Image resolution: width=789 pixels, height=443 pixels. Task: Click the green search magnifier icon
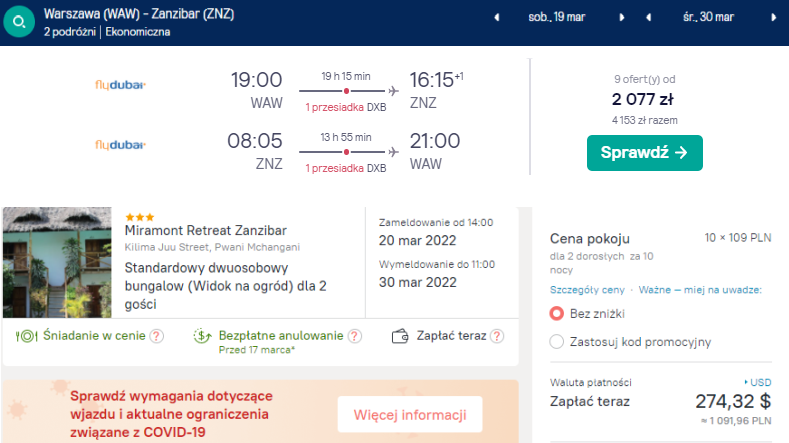coord(19,22)
